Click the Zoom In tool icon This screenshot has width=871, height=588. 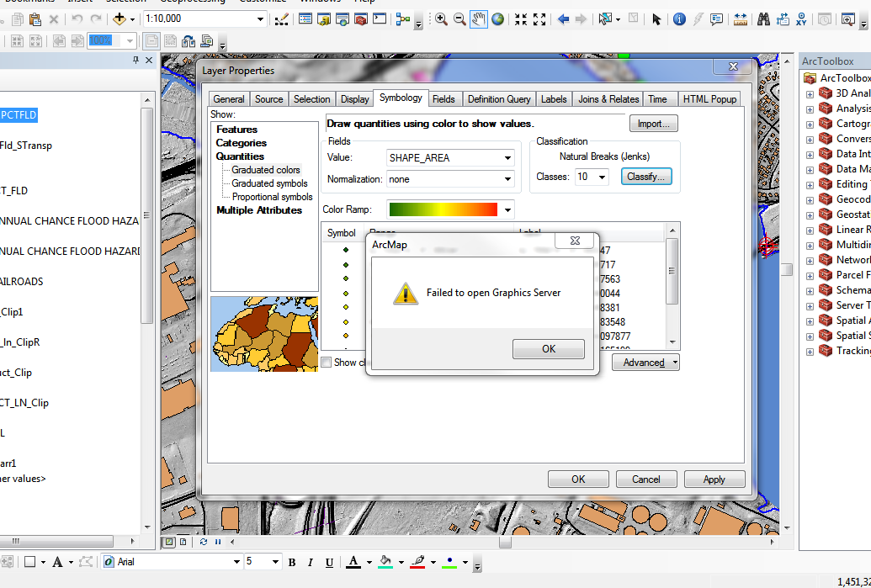click(x=441, y=19)
